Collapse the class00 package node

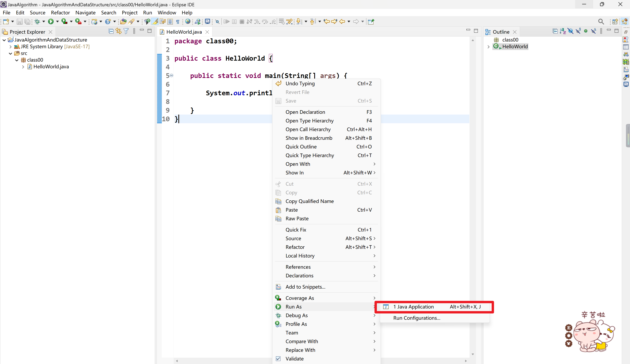(17, 60)
